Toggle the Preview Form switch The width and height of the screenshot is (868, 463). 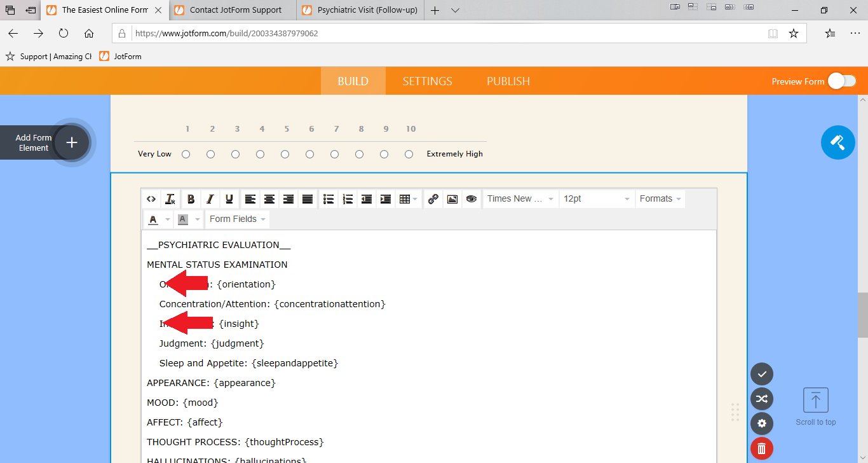pyautogui.click(x=841, y=81)
